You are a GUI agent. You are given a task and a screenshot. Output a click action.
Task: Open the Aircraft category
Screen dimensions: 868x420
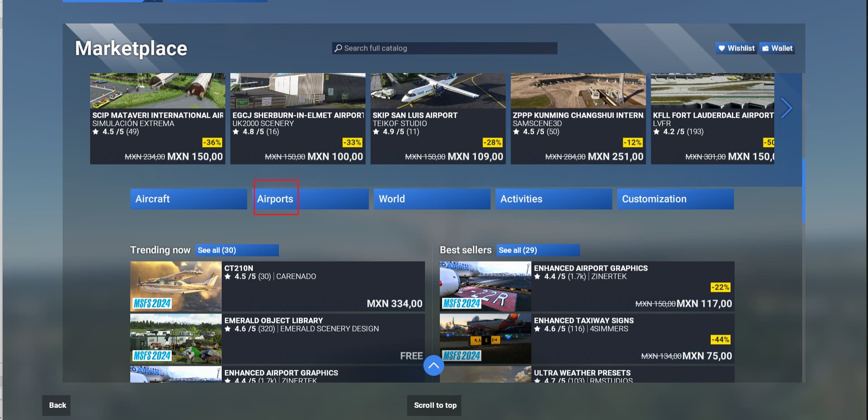point(189,199)
